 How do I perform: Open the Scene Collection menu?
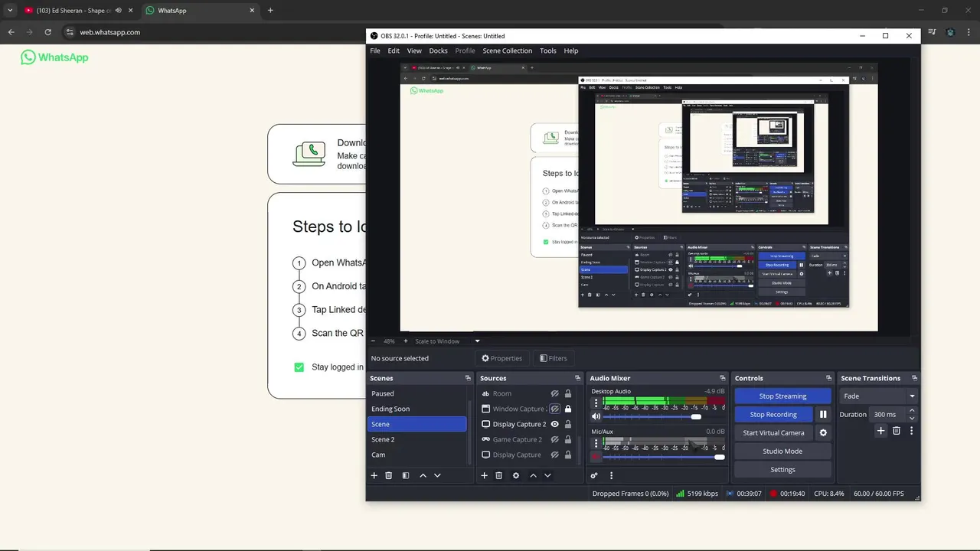click(x=507, y=51)
